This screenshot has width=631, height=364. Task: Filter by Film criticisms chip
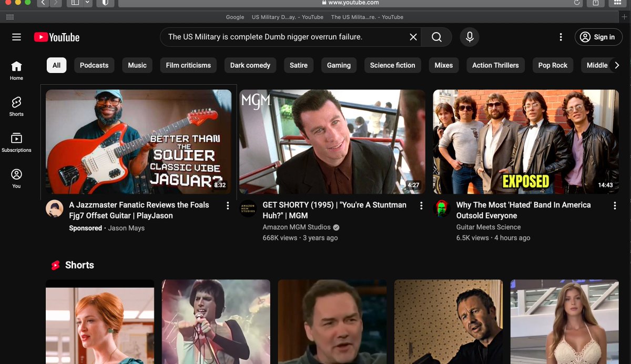pyautogui.click(x=188, y=65)
